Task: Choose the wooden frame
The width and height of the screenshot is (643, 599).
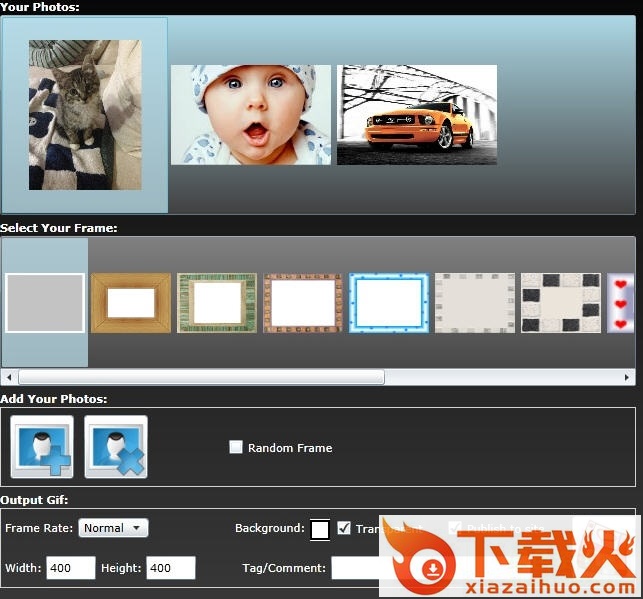Action: pyautogui.click(x=131, y=303)
